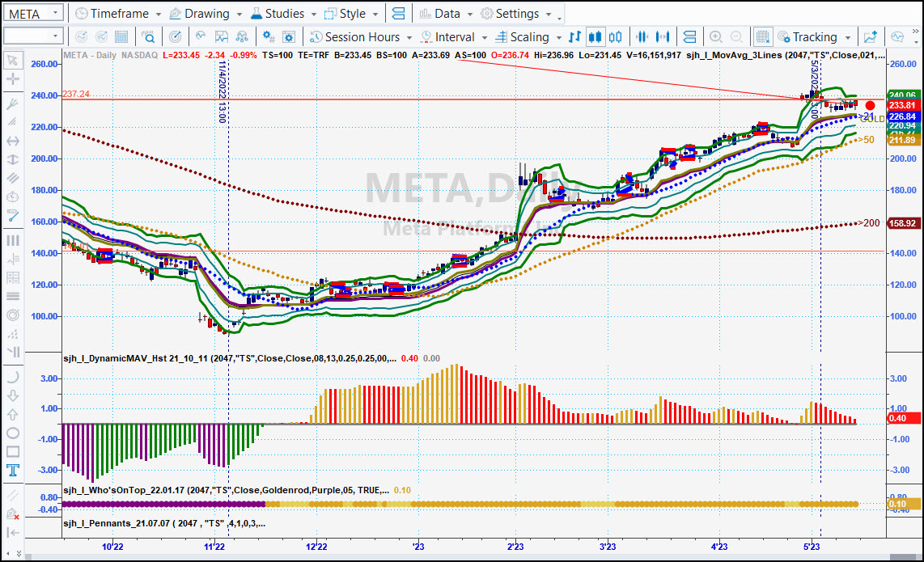The image size is (924, 562).
Task: Select the rectangle drawing tool
Action: tap(12, 452)
